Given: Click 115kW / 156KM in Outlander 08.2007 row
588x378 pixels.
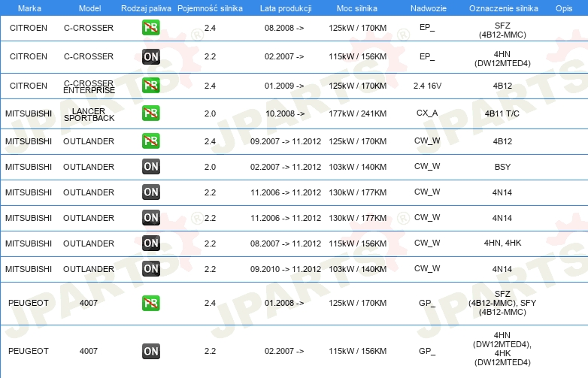Looking at the screenshot, I should (x=357, y=243).
